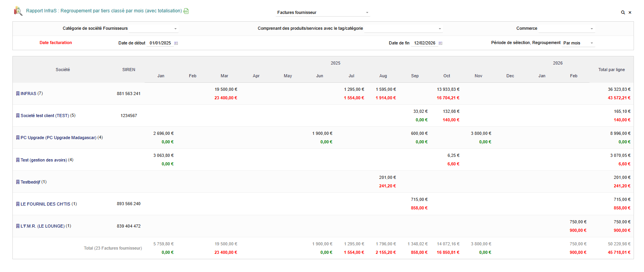Click the Date de fin input field

pos(424,43)
